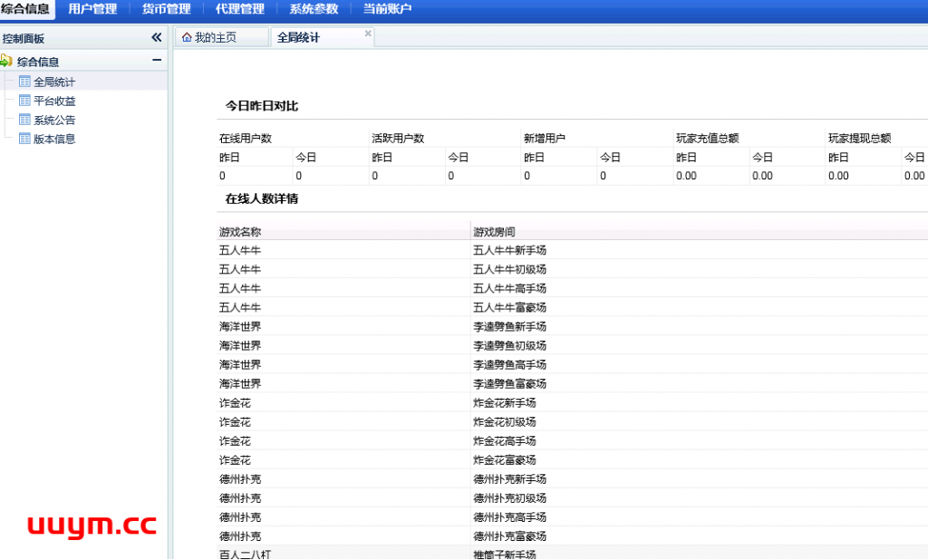Close the 全局统计 tab
928x560 pixels.
point(368,34)
